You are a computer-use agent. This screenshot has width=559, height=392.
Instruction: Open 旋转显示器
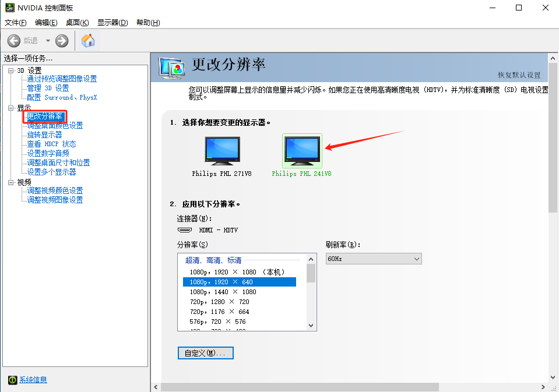point(44,135)
